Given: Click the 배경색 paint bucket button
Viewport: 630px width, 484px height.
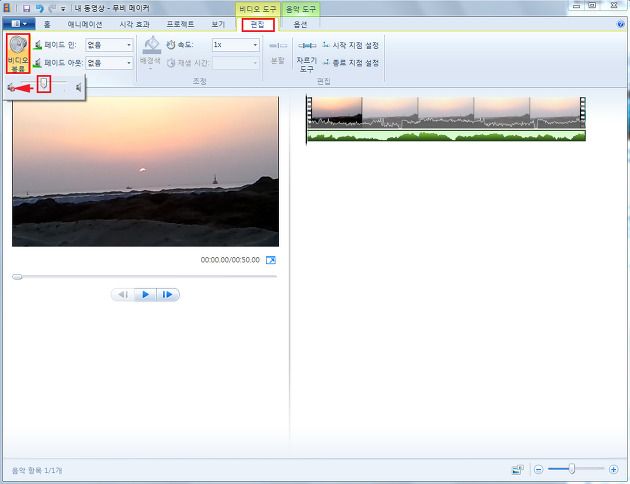Looking at the screenshot, I should [151, 52].
